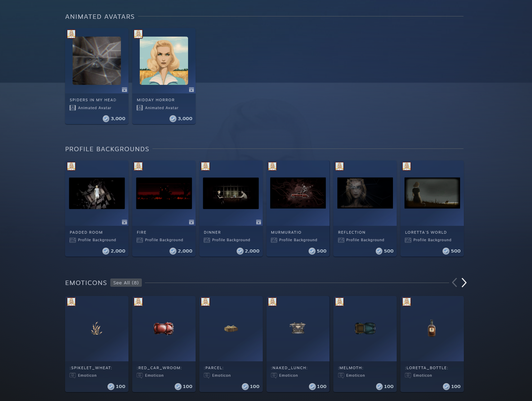
Task: Click the game badge icon on Spiders In My Head
Action: click(x=71, y=34)
